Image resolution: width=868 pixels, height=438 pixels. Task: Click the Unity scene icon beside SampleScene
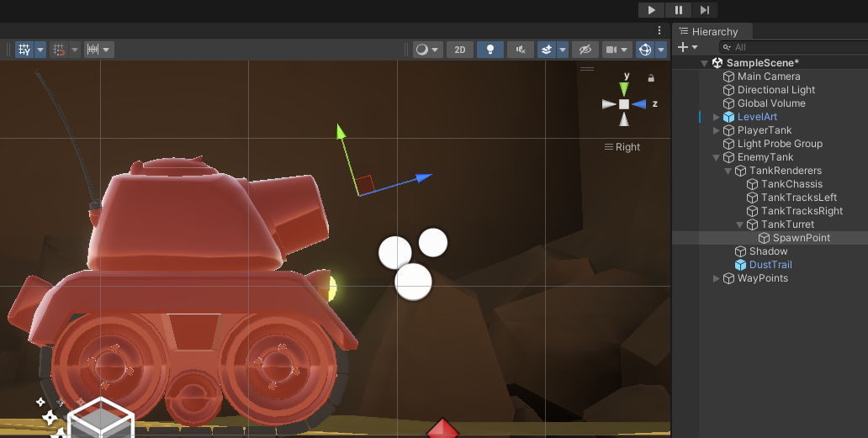point(717,63)
